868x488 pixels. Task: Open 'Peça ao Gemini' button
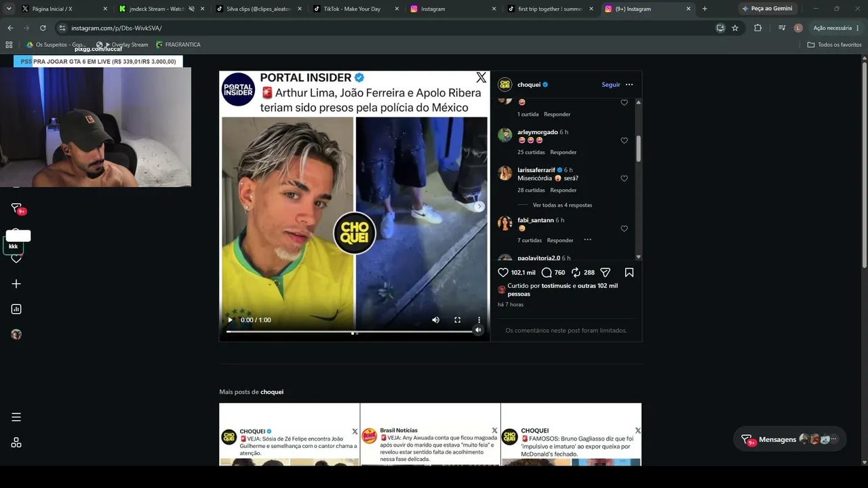point(767,9)
